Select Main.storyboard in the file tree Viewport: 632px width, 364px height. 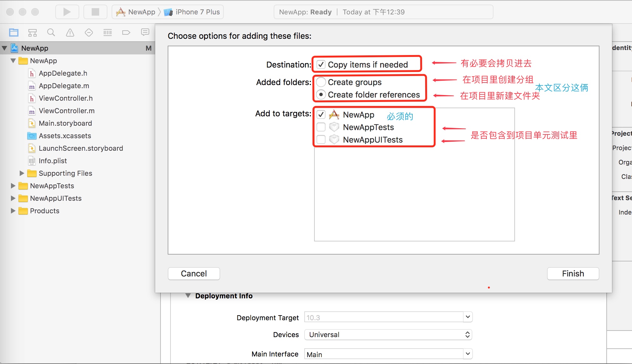tap(65, 123)
